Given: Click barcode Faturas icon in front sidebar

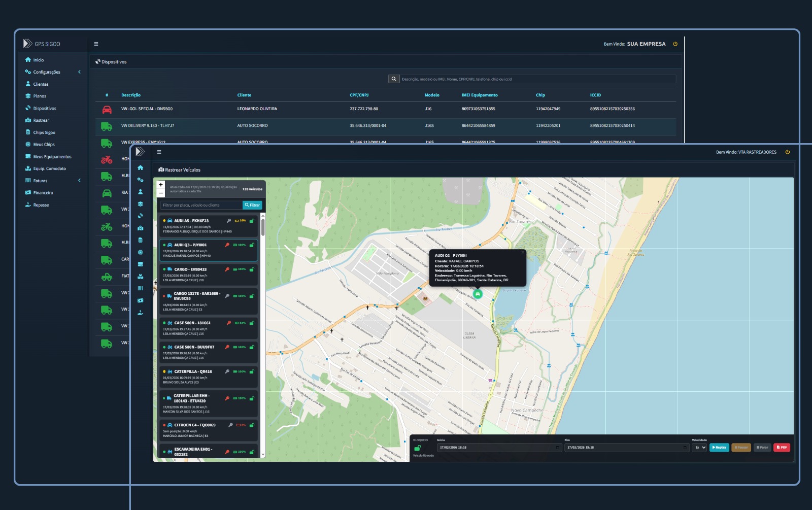Looking at the screenshot, I should pos(141,288).
